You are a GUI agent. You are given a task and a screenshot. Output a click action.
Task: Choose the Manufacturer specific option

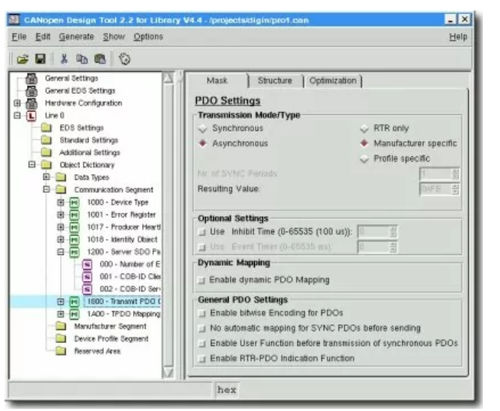coord(364,143)
